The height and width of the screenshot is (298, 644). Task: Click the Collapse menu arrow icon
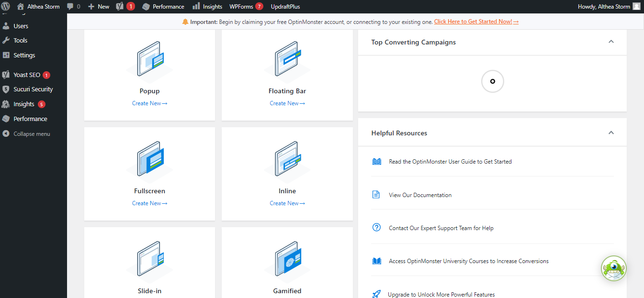coord(6,134)
